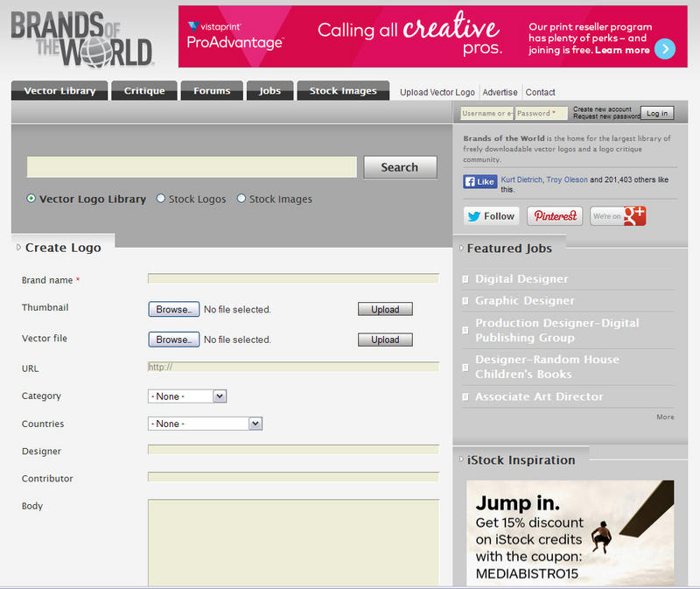Click the icon beside Graphic Designer
The image size is (700, 589).
[465, 301]
